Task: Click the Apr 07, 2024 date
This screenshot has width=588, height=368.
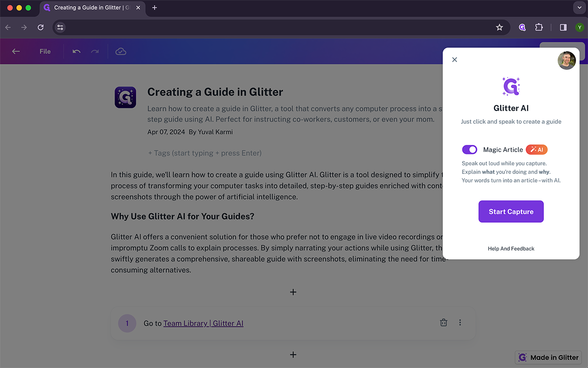Action: pos(166,132)
